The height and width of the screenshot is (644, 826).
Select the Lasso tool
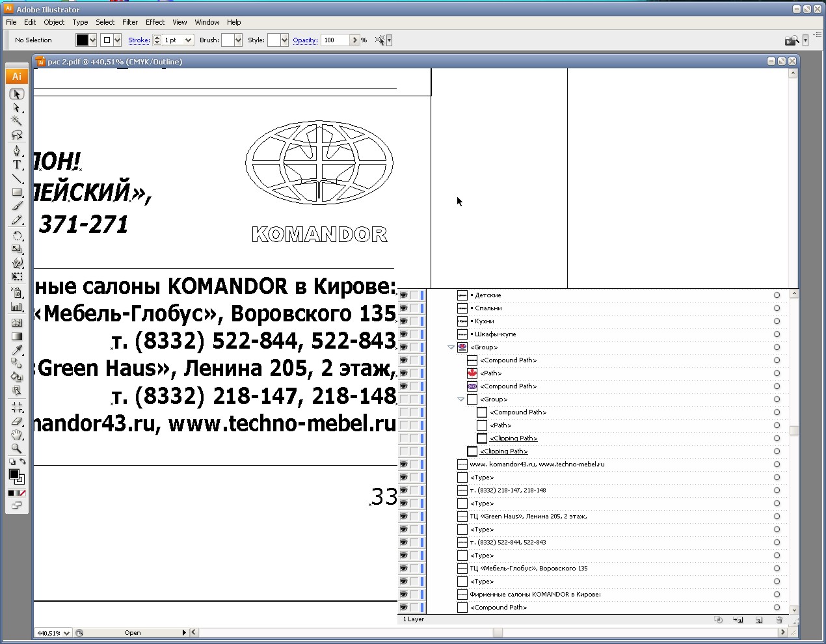(17, 135)
